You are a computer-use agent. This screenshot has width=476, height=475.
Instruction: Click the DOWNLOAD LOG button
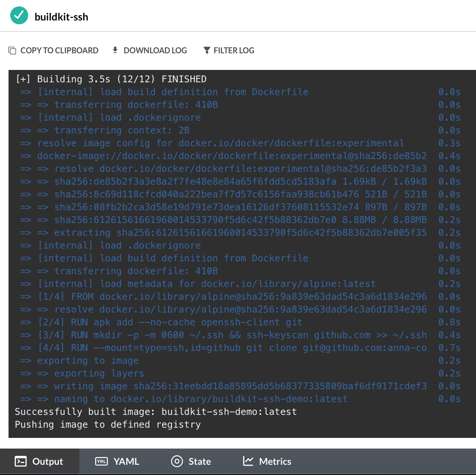tap(150, 50)
